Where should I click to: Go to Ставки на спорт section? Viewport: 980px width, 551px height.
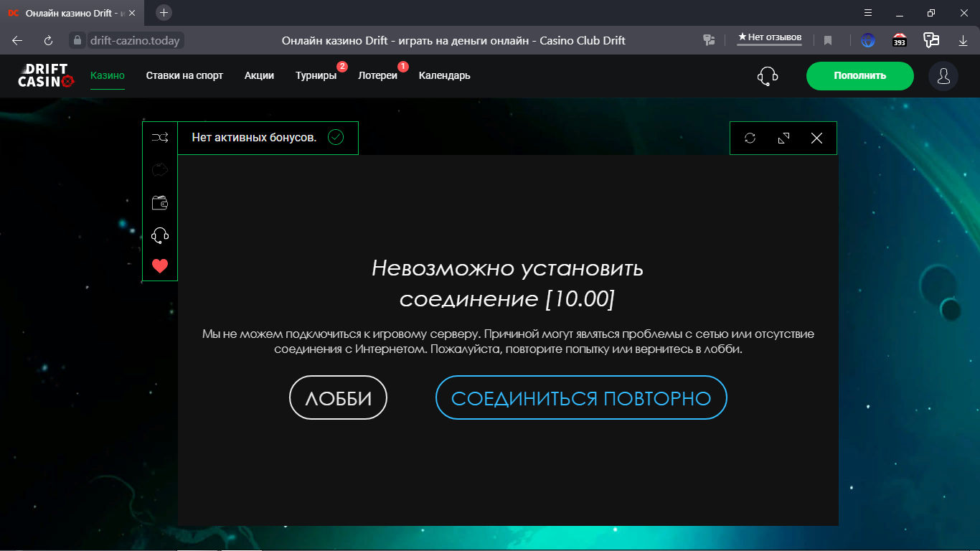[184, 75]
